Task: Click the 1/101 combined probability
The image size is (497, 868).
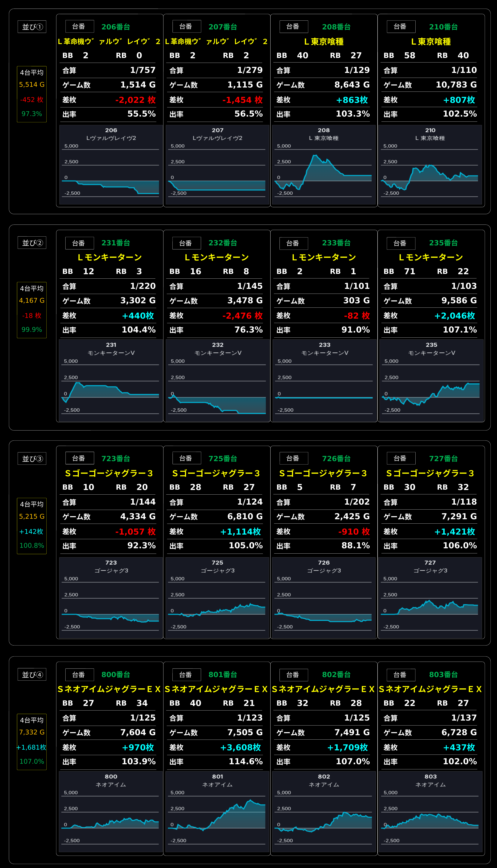Action: [357, 286]
